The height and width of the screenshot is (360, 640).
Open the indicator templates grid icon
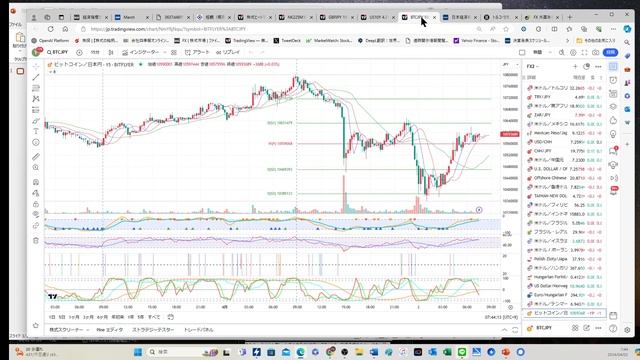[174, 52]
